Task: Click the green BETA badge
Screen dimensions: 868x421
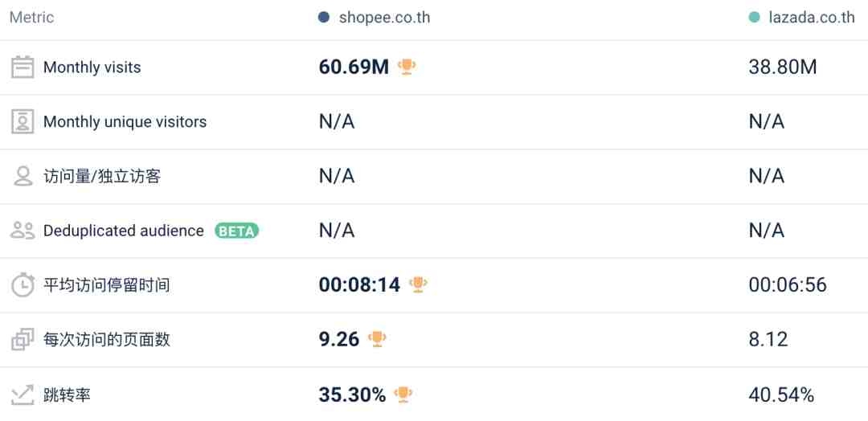Action: point(237,231)
